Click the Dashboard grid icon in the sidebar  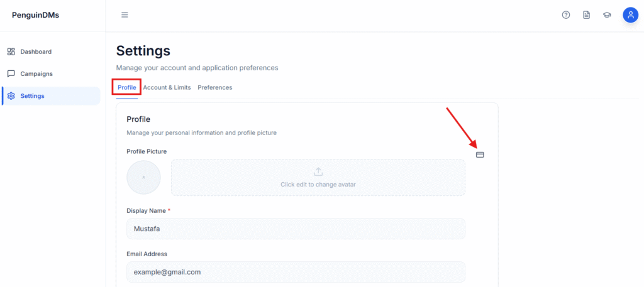pyautogui.click(x=11, y=51)
